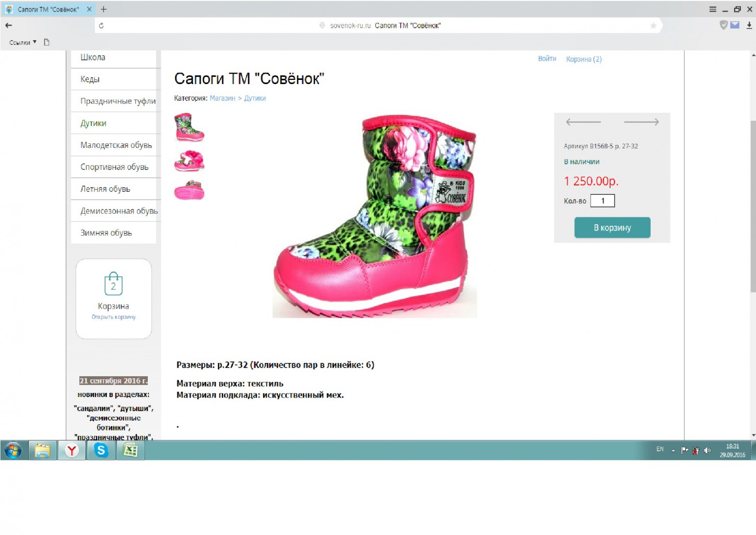Open the Ссылки bookmarks dropdown
Screen dimensions: 756x535
click(x=22, y=42)
